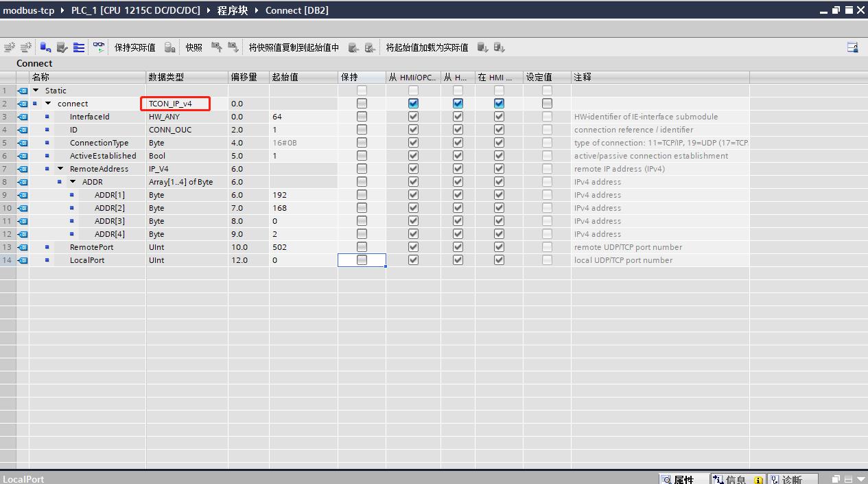The image size is (868, 484).
Task: Click the 起始值 column header
Action: 303,77
